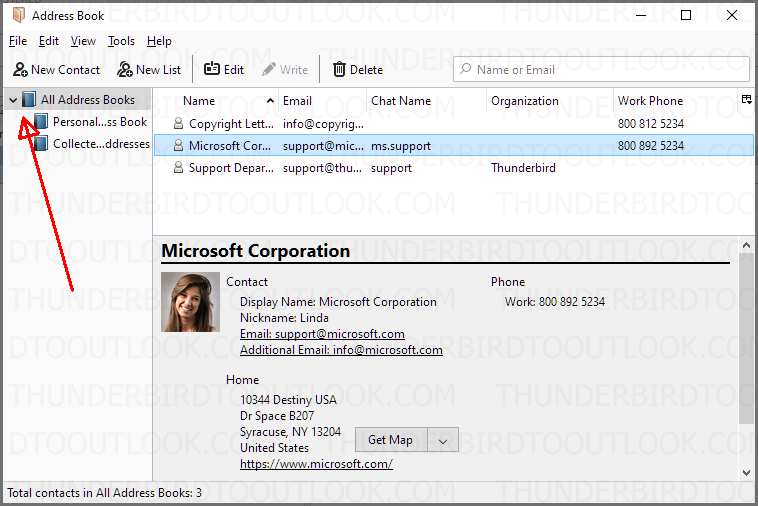This screenshot has width=758, height=506.
Task: Delete the selected contact
Action: point(358,70)
